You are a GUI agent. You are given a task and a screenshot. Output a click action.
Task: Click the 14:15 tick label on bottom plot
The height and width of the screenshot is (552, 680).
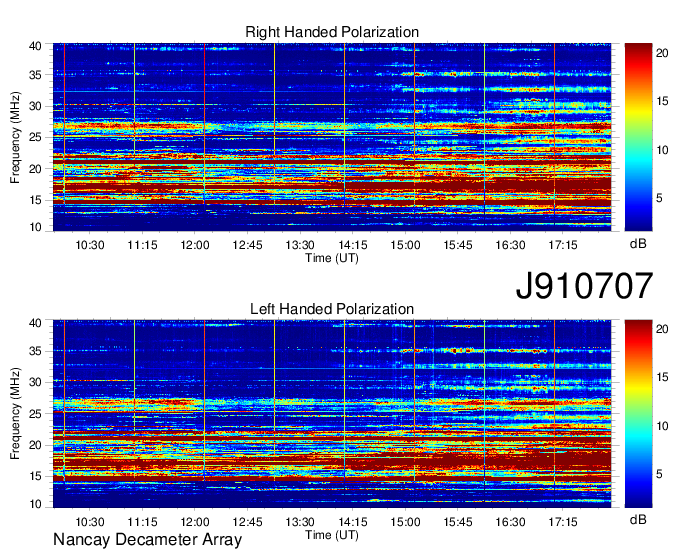tap(353, 522)
